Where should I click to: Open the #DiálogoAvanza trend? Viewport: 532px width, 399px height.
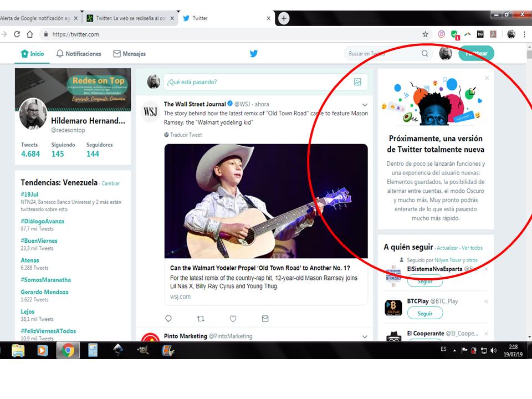click(x=43, y=221)
